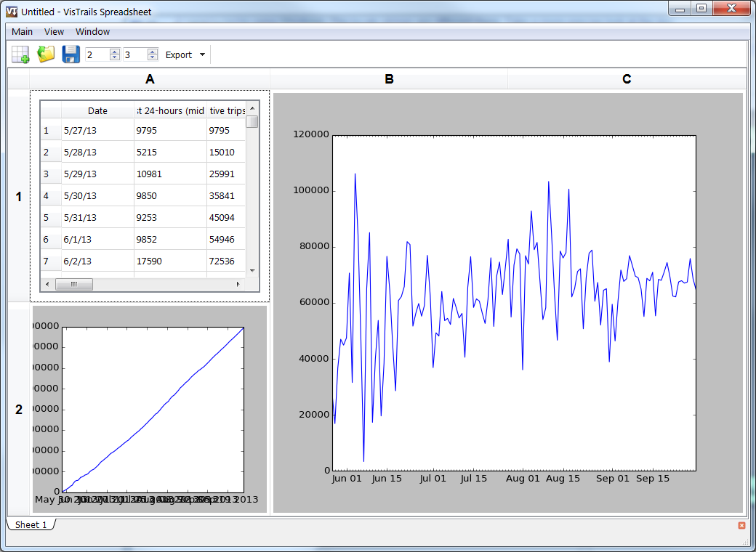756x552 pixels.
Task: Click the open spreadsheet folder icon
Action: coord(46,54)
